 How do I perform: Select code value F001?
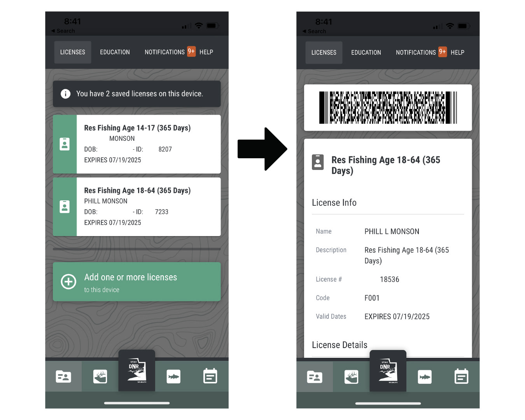click(x=372, y=298)
